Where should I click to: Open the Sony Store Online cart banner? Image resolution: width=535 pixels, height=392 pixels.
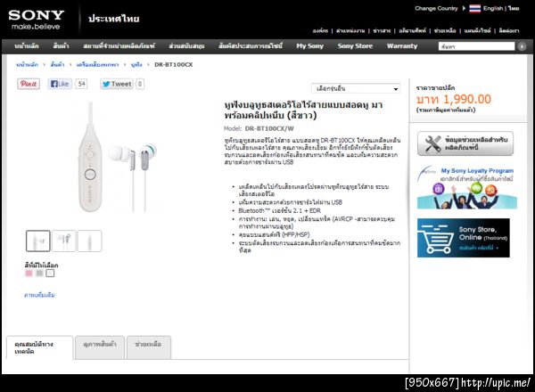click(464, 238)
